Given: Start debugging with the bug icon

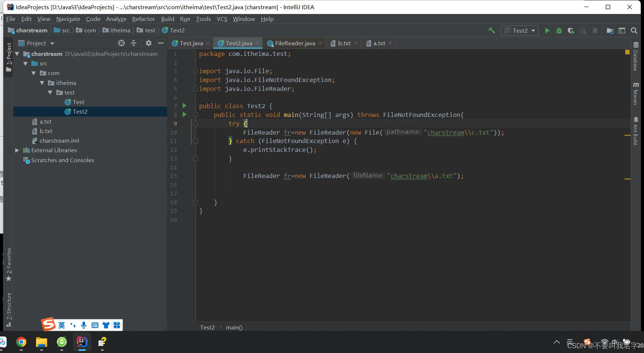Looking at the screenshot, I should click(559, 31).
